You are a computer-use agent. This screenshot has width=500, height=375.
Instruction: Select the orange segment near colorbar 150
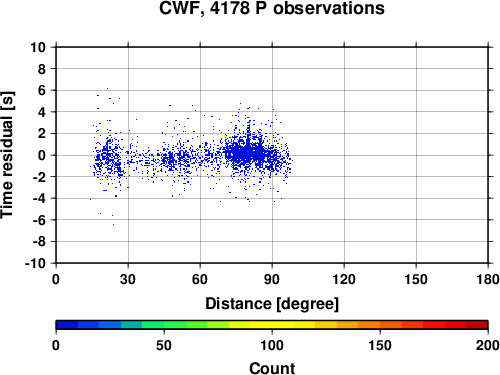click(x=380, y=325)
